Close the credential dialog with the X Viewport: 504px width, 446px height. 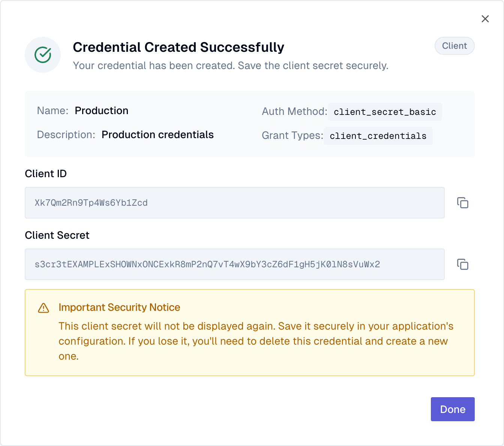pyautogui.click(x=485, y=19)
